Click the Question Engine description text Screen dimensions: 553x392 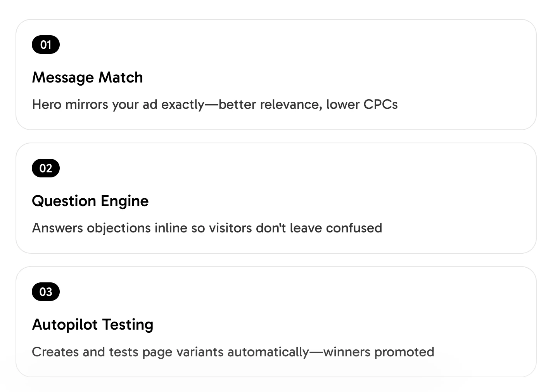[207, 228]
